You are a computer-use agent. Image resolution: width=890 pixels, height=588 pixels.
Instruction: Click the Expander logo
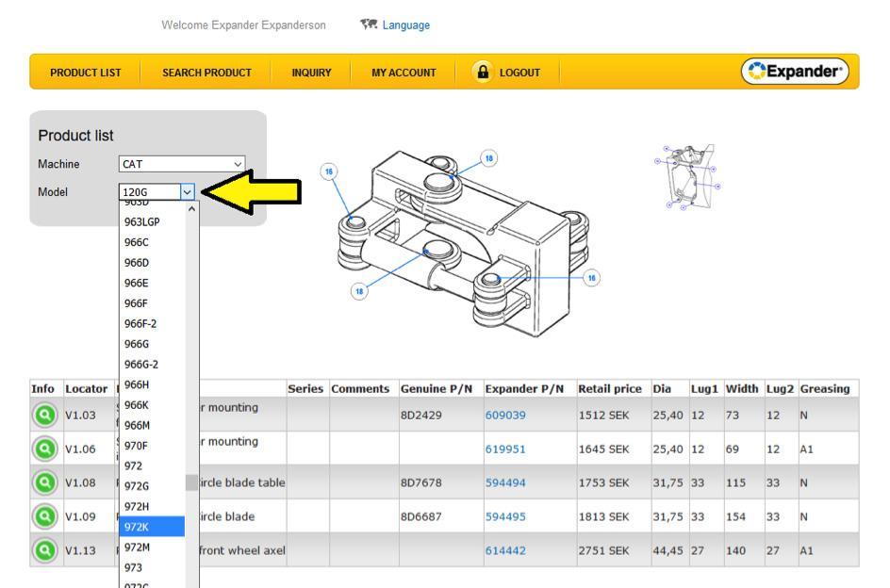795,72
